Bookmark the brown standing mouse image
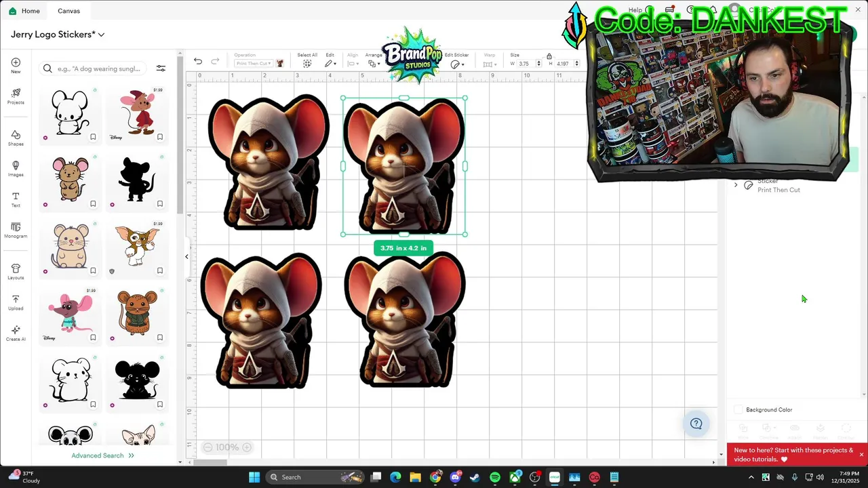 93,203
